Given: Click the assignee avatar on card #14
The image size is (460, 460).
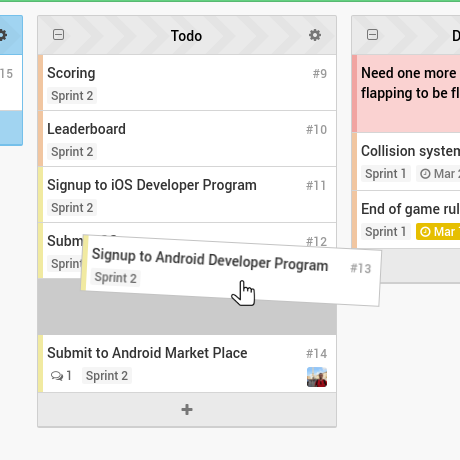Looking at the screenshot, I should (x=317, y=377).
